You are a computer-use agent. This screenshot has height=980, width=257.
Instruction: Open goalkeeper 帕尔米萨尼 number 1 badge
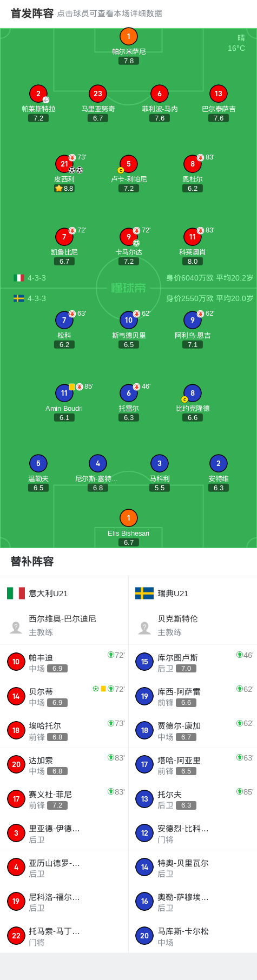[128, 36]
